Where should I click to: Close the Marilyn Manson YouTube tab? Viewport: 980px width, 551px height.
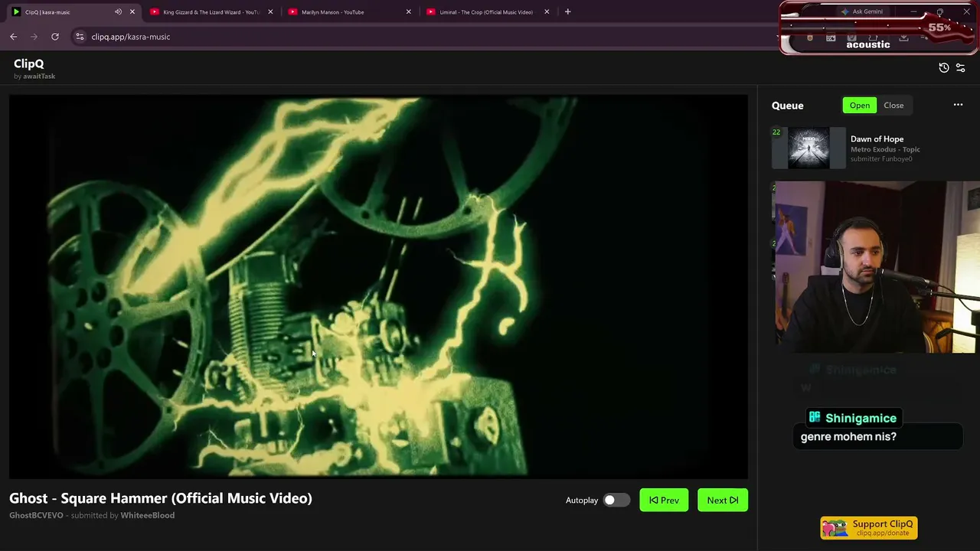[x=408, y=12]
